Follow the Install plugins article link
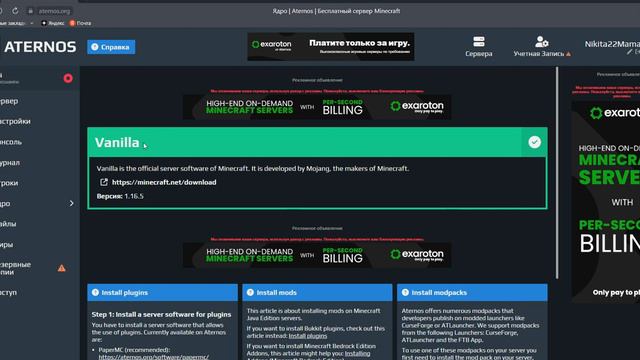 pos(308,336)
